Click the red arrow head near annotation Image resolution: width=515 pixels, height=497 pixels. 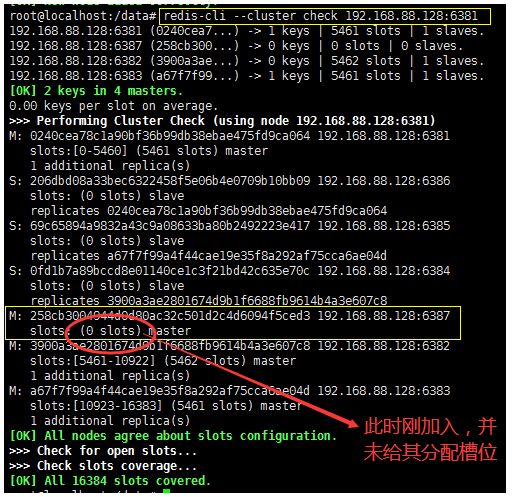[352, 423]
